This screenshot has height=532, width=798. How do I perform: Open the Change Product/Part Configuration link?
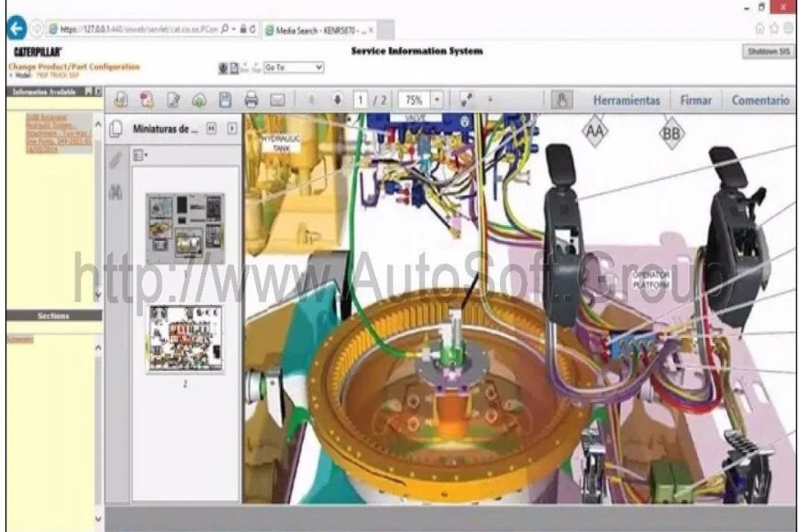74,67
